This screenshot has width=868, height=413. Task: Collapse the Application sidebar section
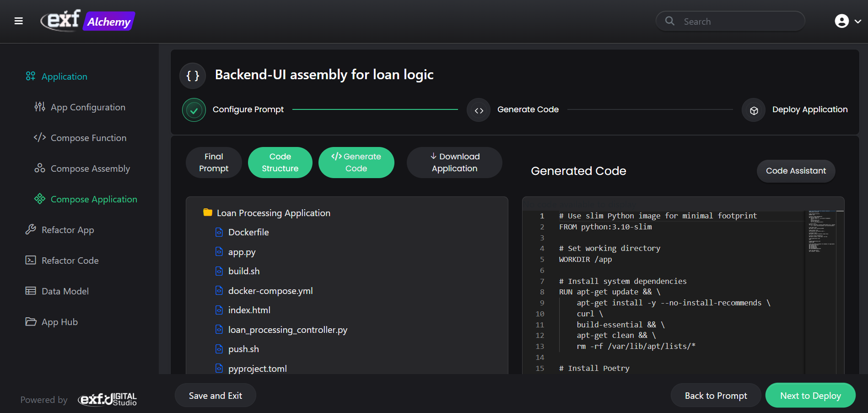click(x=64, y=76)
